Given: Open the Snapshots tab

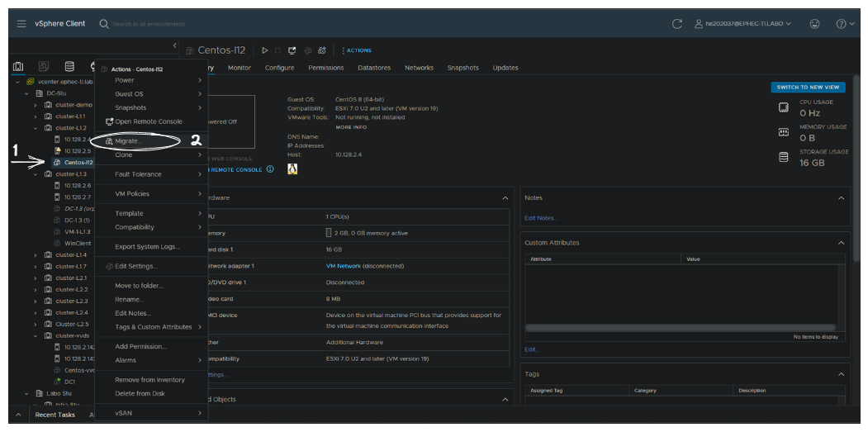Looking at the screenshot, I should pos(462,68).
